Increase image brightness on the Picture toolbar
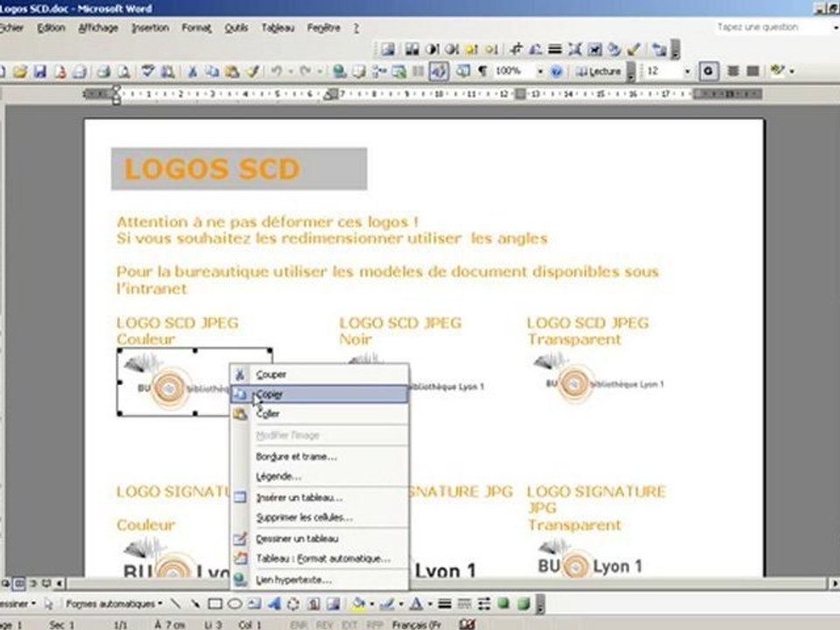Screen dimensions: 840x630 point(472,50)
